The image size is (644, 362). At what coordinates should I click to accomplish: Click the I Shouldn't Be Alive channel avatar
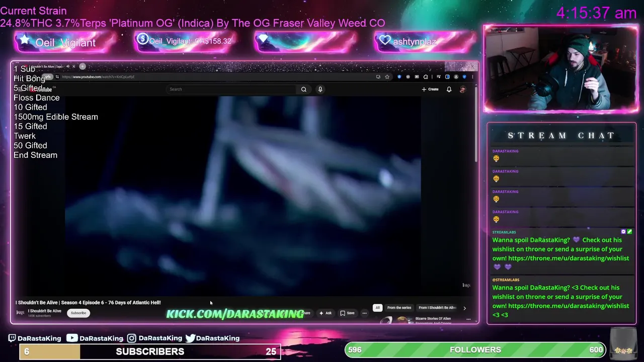pos(20,313)
